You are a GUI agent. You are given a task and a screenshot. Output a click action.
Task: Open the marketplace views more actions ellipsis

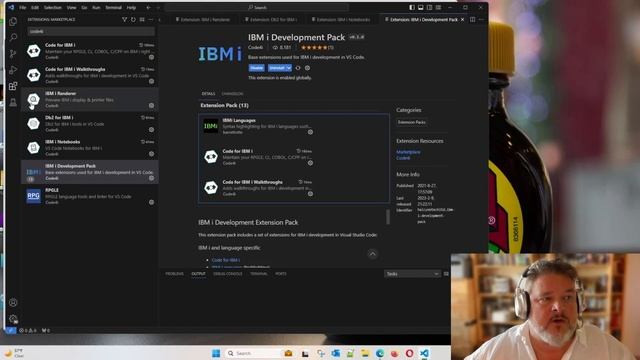tap(151, 20)
